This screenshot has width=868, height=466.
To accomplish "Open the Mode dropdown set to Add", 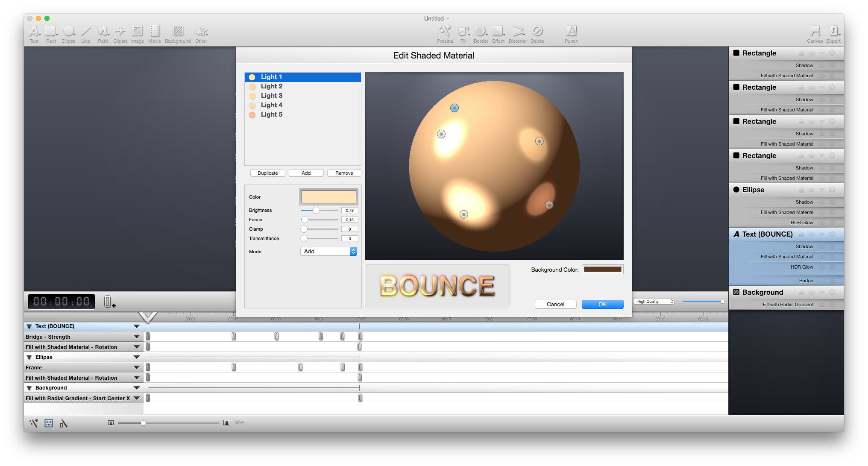I will (328, 252).
